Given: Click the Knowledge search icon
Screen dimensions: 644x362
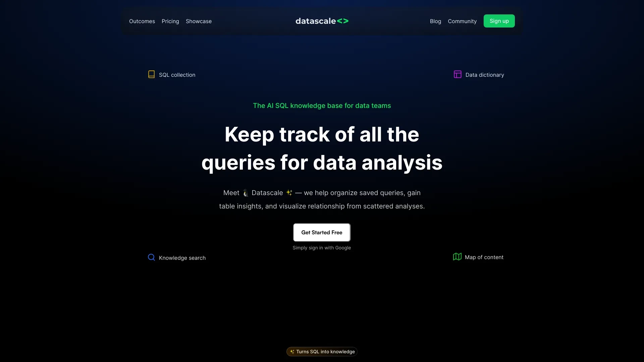Looking at the screenshot, I should [151, 257].
